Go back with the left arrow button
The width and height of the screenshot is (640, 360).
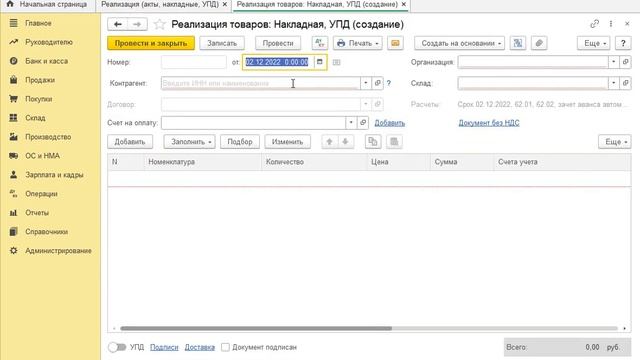(x=118, y=24)
